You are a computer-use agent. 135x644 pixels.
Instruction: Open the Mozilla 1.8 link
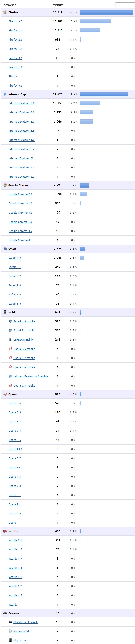point(15,540)
